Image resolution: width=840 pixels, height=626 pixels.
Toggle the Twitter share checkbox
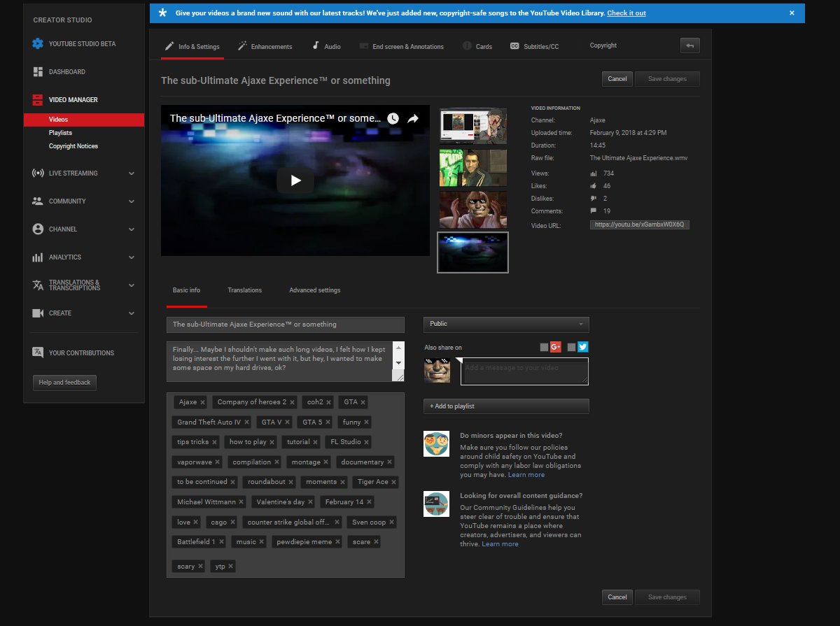(572, 347)
